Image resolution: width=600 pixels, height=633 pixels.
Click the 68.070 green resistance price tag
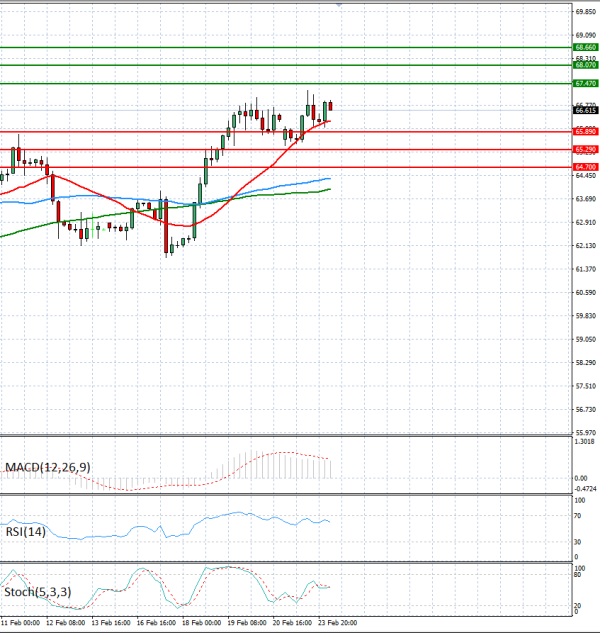585,65
